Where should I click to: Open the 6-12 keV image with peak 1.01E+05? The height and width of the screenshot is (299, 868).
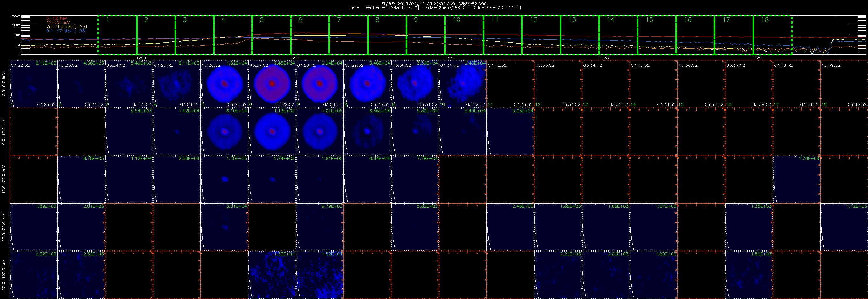[x=320, y=132]
